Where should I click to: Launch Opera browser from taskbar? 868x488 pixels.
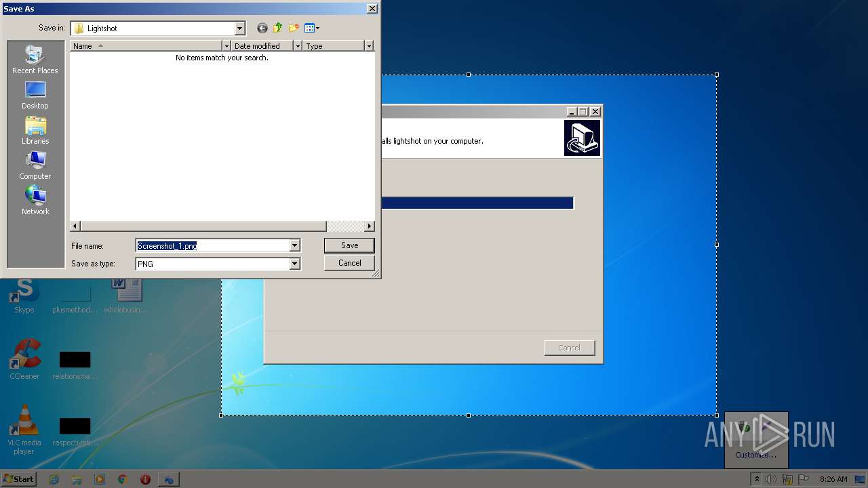pos(145,479)
